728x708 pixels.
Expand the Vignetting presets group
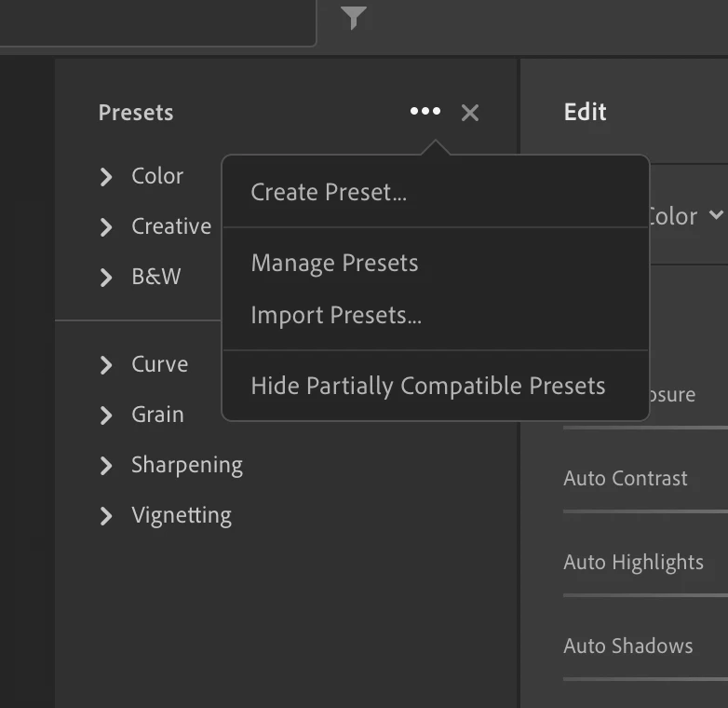[x=106, y=515]
